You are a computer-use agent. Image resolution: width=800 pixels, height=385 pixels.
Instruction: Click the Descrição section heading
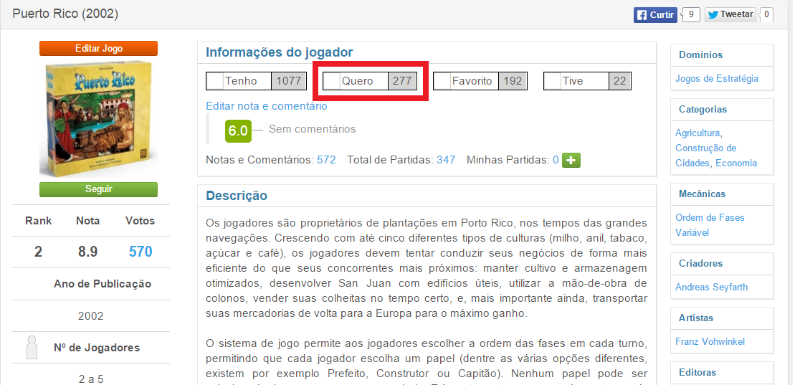pos(236,195)
